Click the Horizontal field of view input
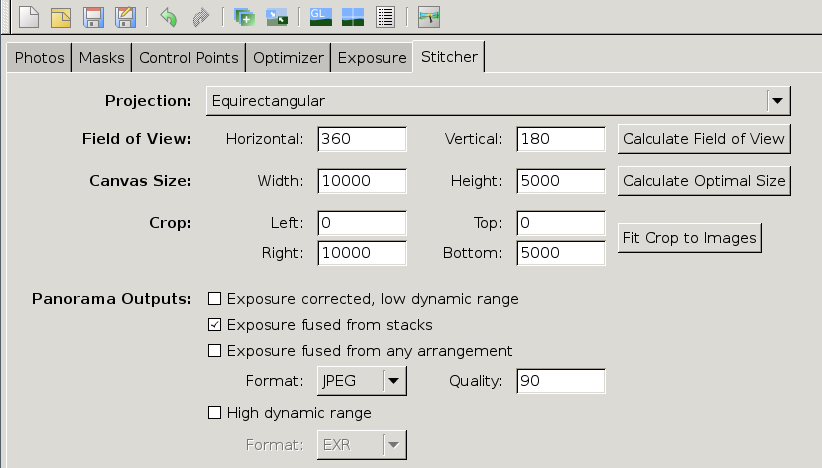The height and width of the screenshot is (468, 822). 362,139
